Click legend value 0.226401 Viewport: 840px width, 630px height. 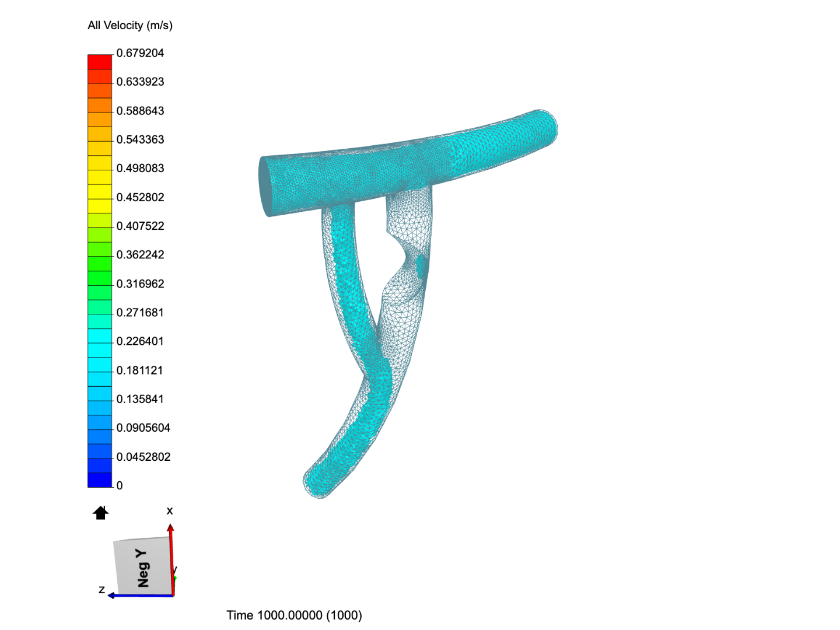[x=140, y=341]
